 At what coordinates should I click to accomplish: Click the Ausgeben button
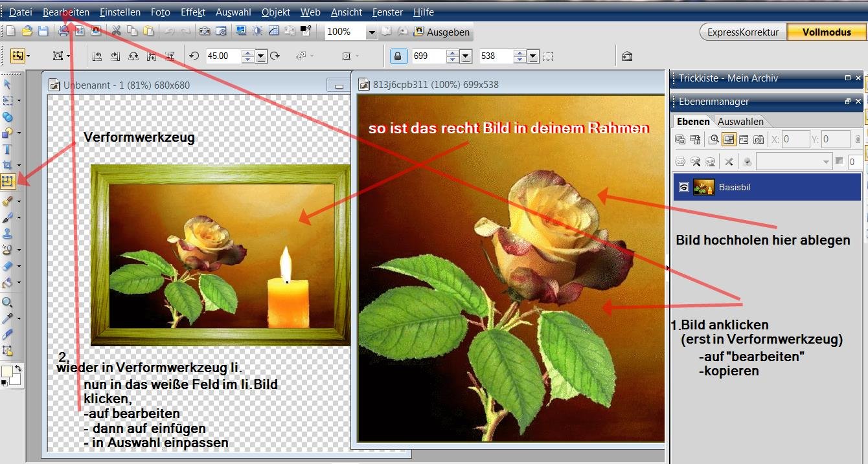442,32
